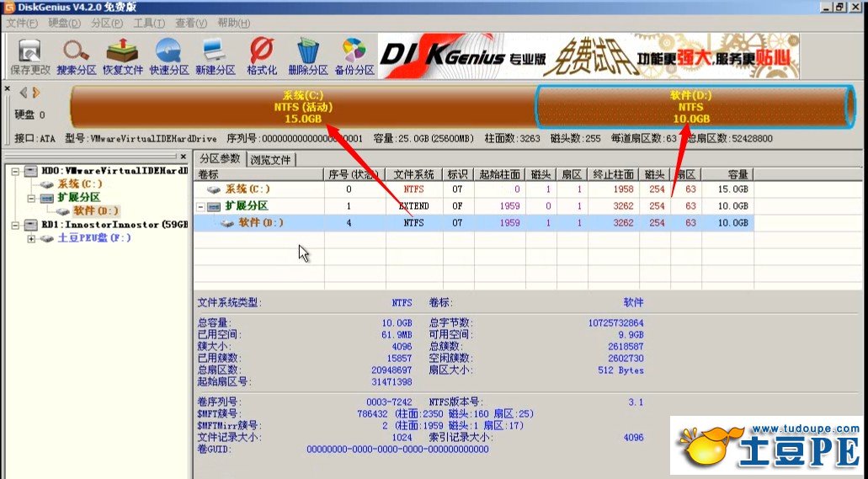868x479 pixels.
Task: Click the Search Partitions (搜索分区) icon
Action: point(77,56)
